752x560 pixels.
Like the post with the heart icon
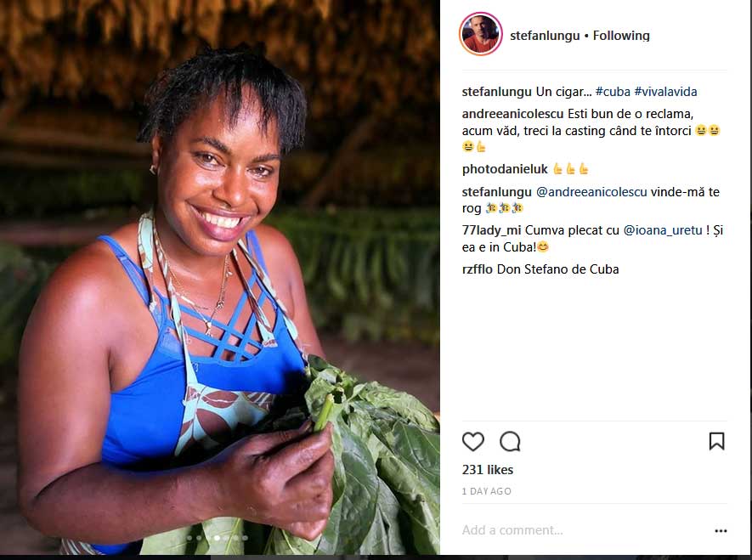pos(473,442)
